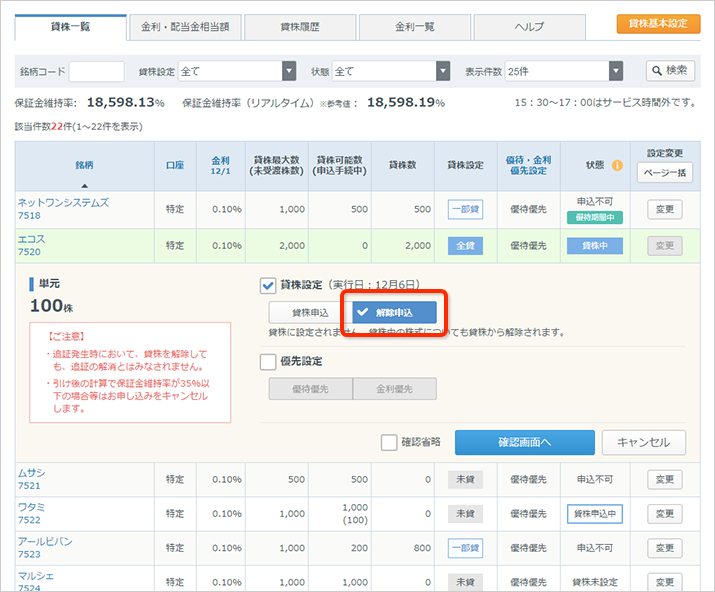Tick the 確認省略 checkbox
Viewport: 715px width, 592px height.
click(x=389, y=443)
